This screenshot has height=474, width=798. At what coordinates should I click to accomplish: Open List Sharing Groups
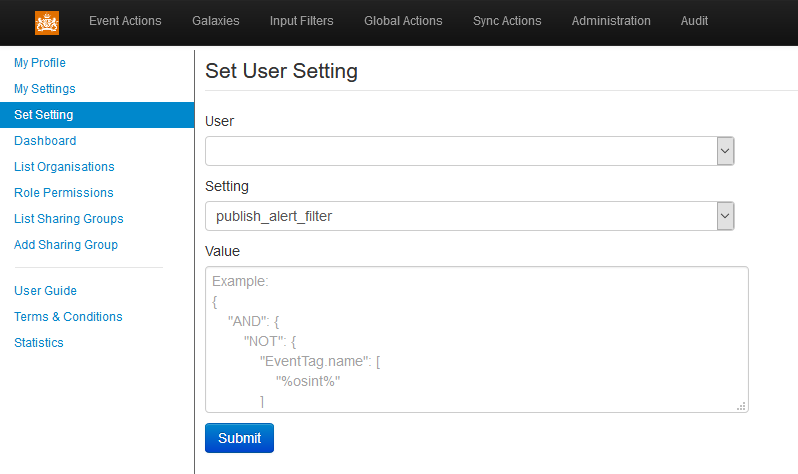click(x=69, y=218)
